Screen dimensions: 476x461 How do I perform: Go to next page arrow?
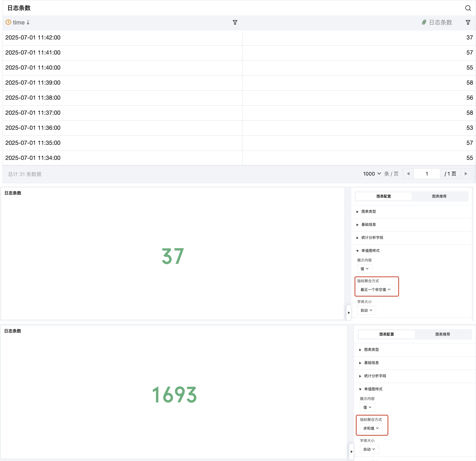[x=466, y=174]
